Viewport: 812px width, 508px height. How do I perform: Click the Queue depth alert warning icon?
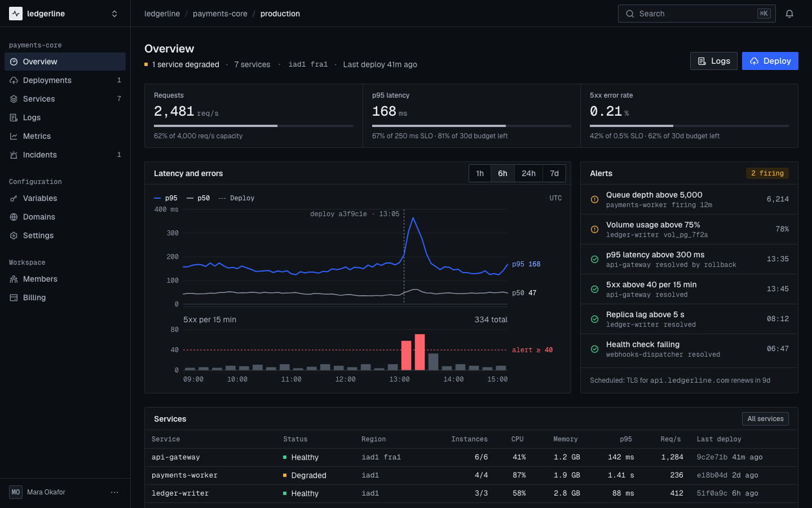click(594, 199)
